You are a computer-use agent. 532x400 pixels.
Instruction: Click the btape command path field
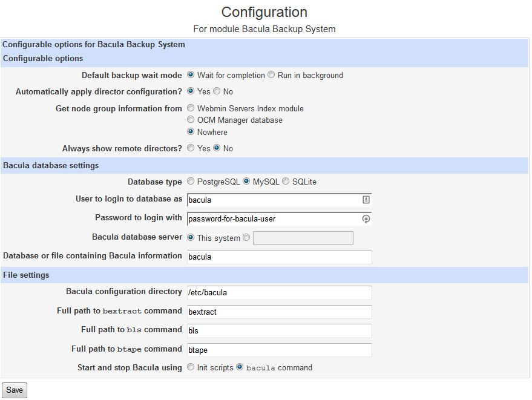[279, 350]
